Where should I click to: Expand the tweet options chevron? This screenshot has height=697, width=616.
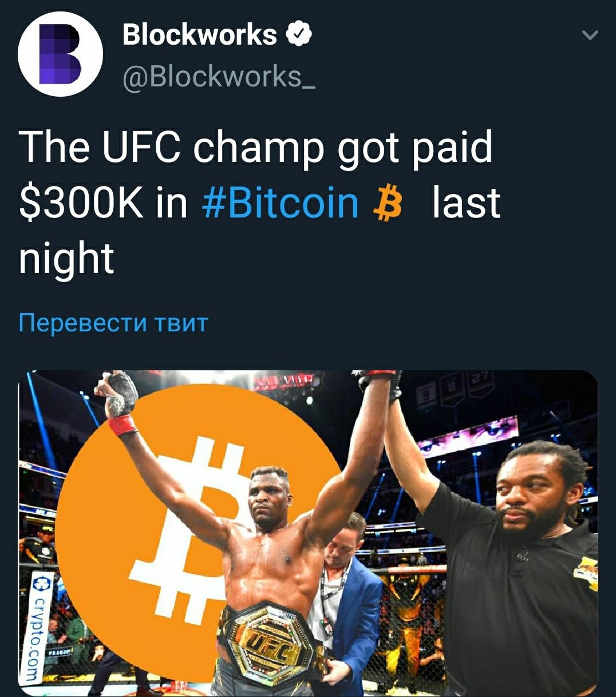tap(590, 35)
